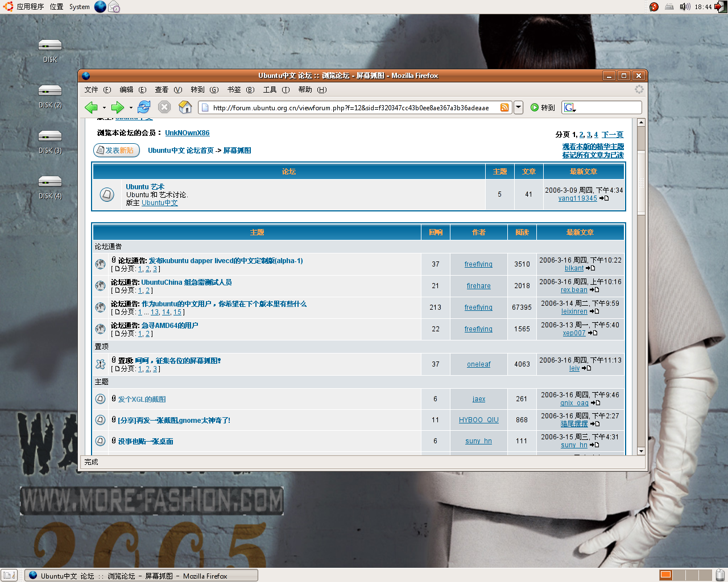Viewport: 728px width, 582px height.
Task: Open the HYBOO_QIU author link
Action: pos(478,420)
